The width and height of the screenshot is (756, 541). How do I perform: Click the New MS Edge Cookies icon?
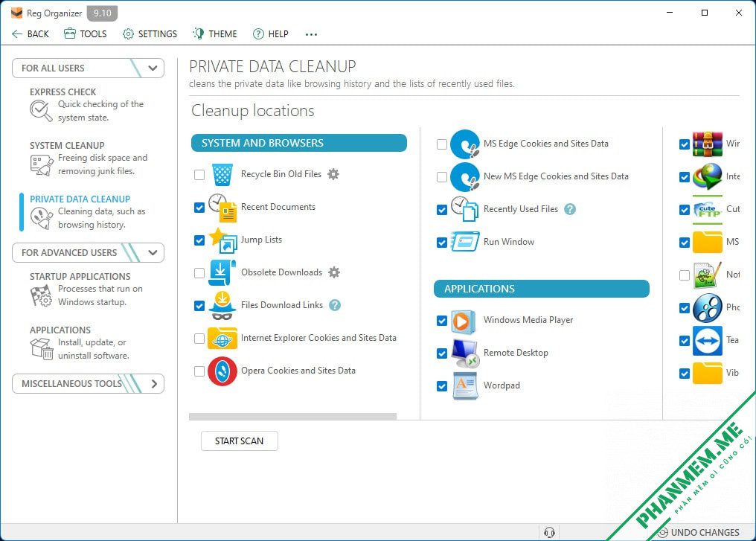coord(465,177)
